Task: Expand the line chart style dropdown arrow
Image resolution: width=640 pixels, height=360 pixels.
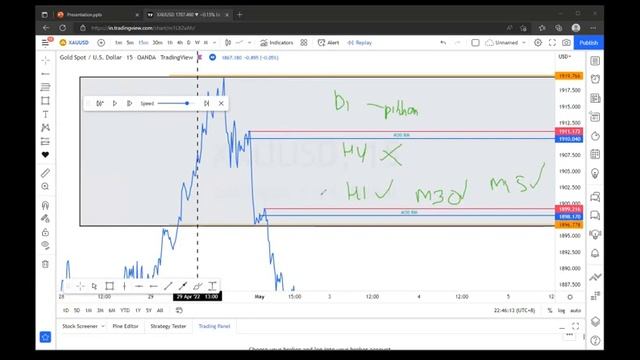Action: coord(249,42)
